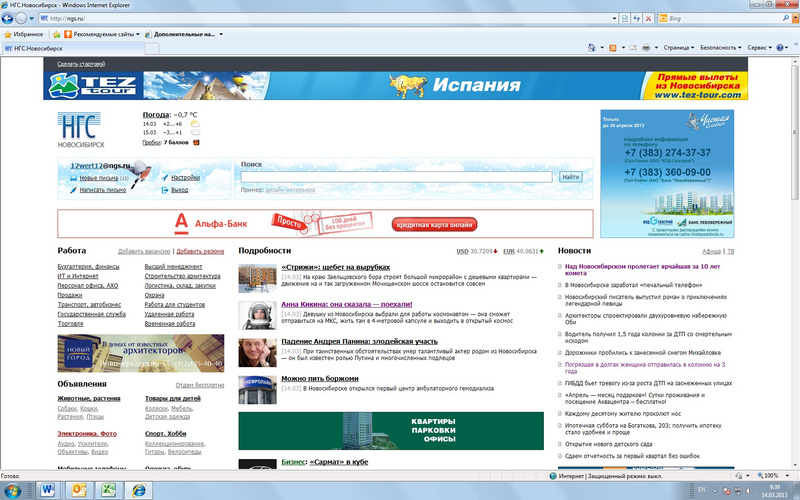Open the mail Настройки link
Screen dimensions: 800x500
(x=185, y=178)
